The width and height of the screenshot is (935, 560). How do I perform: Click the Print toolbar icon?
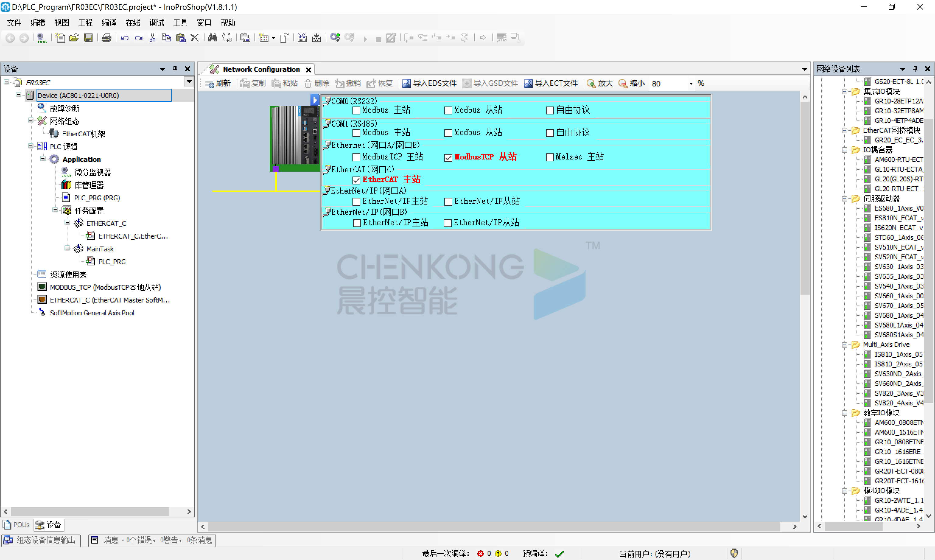(x=107, y=38)
